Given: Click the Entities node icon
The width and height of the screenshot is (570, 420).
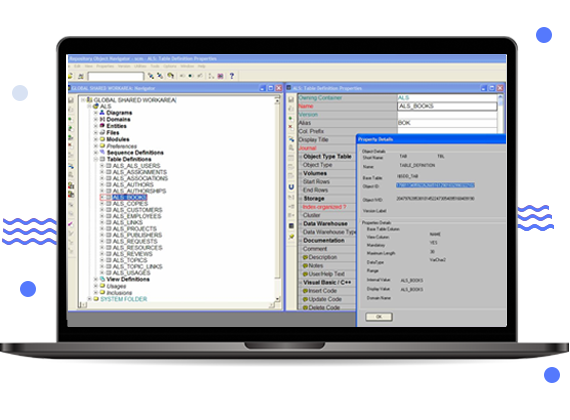Looking at the screenshot, I should (102, 126).
